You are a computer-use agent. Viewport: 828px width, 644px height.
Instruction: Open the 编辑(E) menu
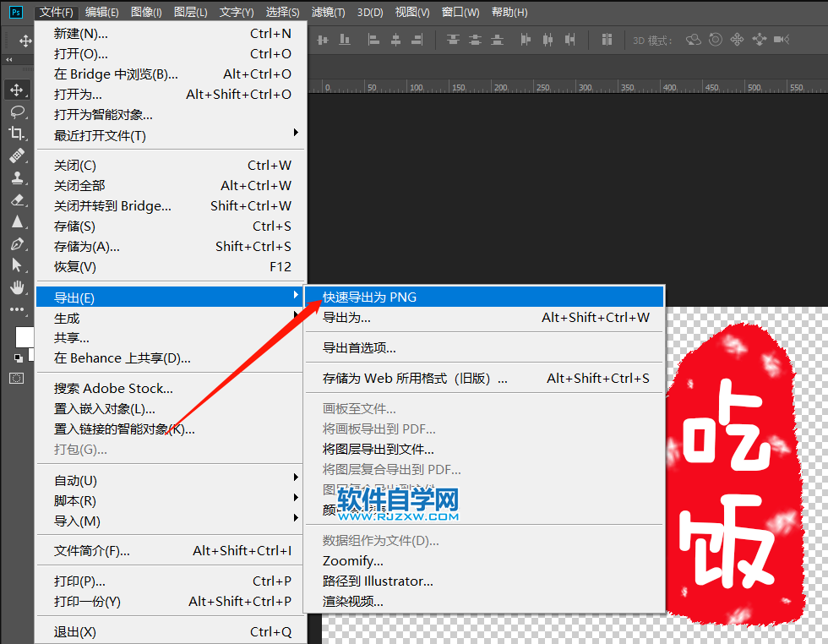pos(102,12)
